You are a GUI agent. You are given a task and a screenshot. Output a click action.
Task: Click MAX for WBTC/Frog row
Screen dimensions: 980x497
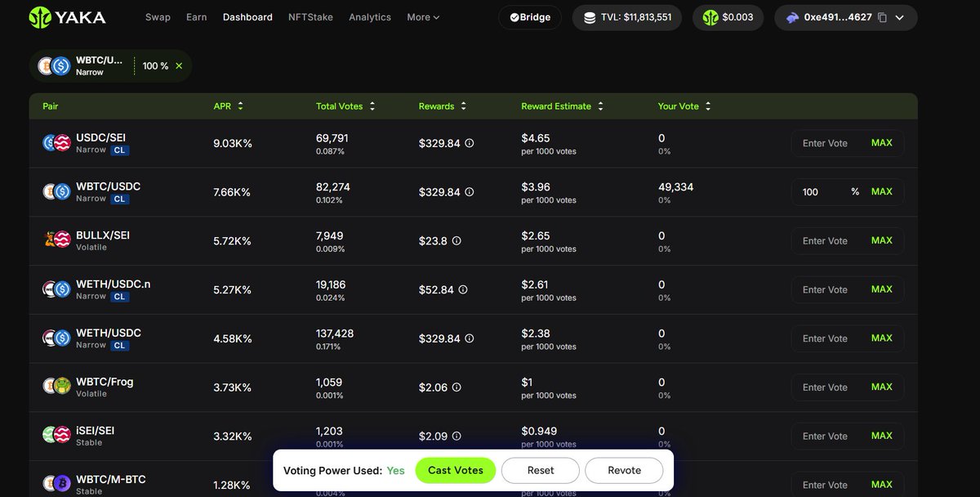tap(882, 387)
